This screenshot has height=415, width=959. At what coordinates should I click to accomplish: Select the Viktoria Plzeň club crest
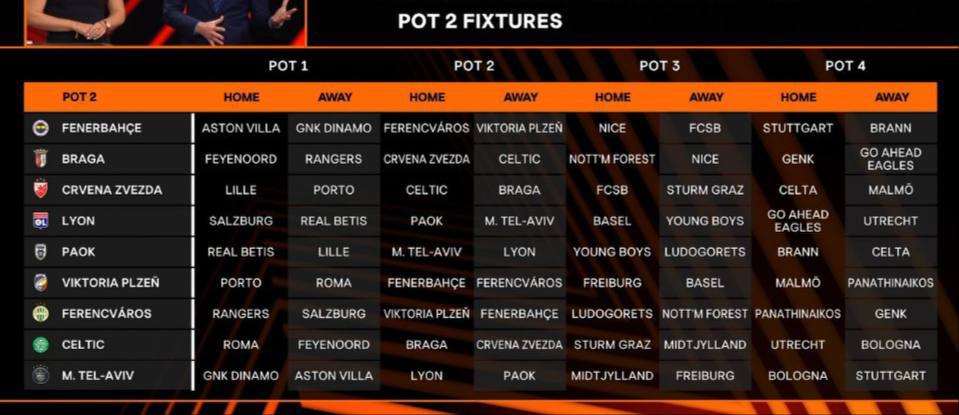point(41,283)
